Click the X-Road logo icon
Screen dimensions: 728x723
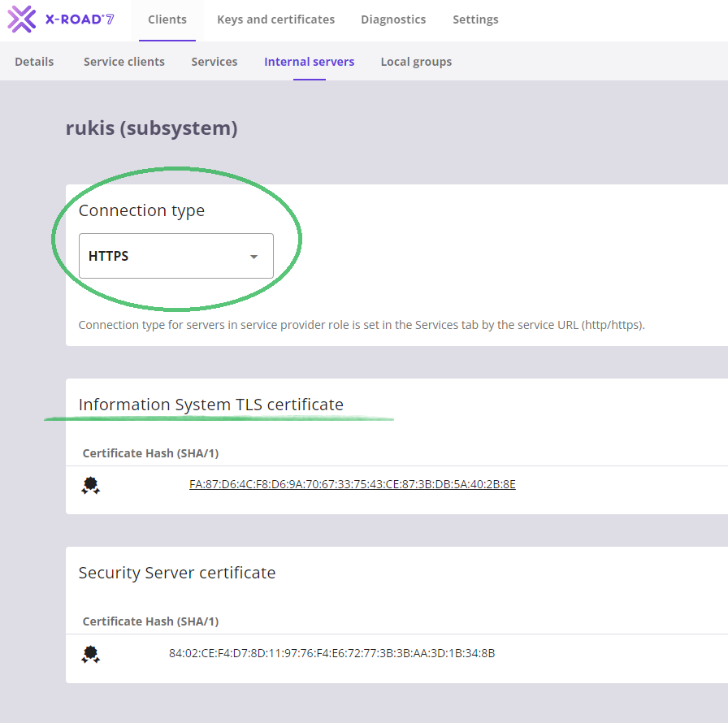pyautogui.click(x=22, y=19)
